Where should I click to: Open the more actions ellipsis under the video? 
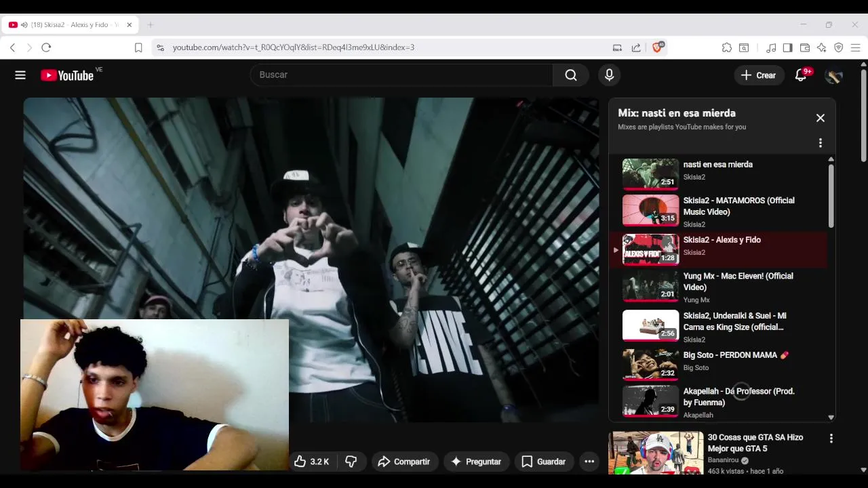(x=589, y=462)
